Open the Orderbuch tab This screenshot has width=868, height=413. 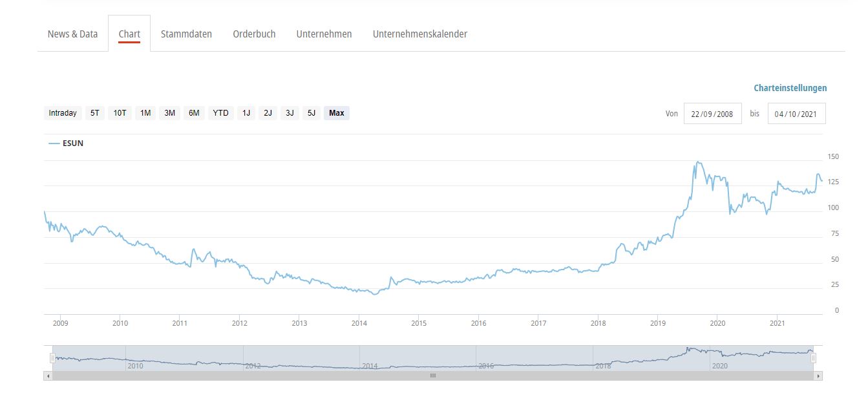coord(254,34)
